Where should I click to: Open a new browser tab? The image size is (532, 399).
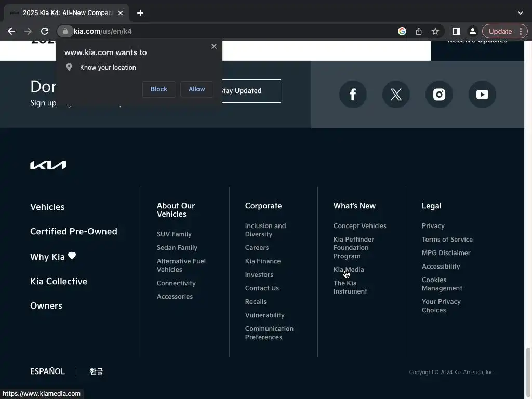[x=140, y=13]
